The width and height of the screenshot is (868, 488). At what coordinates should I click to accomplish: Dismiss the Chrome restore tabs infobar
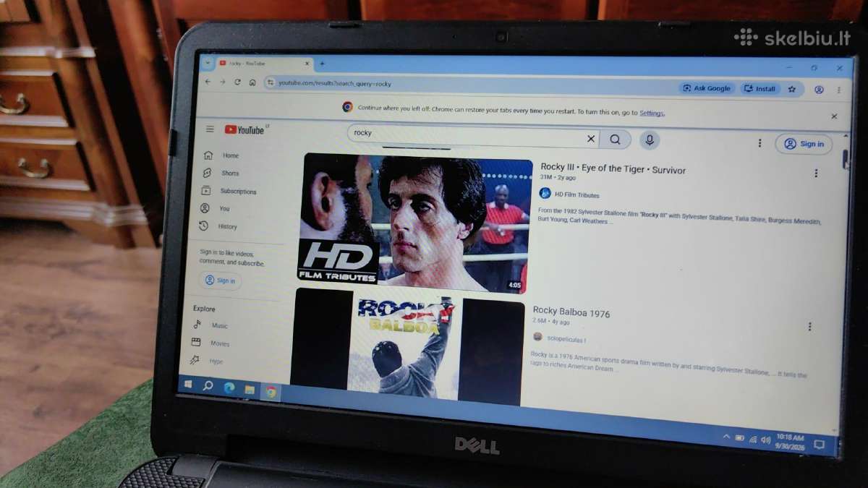(834, 116)
